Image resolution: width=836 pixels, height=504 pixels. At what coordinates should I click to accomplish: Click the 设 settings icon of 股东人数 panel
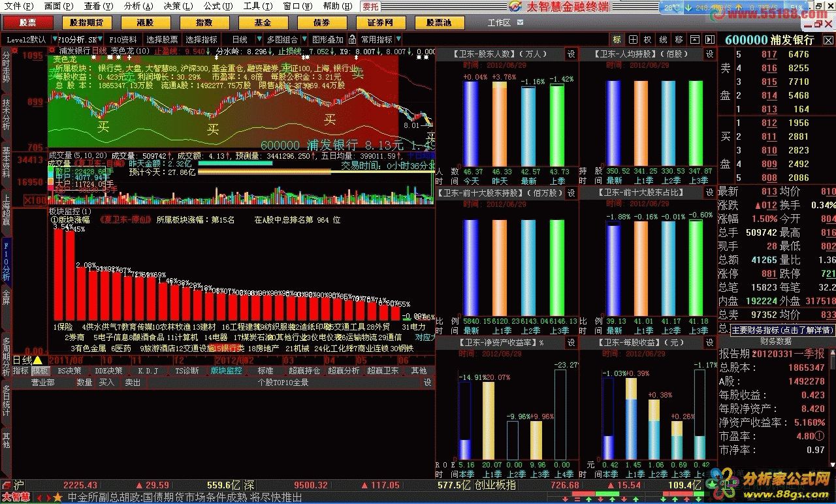click(571, 54)
